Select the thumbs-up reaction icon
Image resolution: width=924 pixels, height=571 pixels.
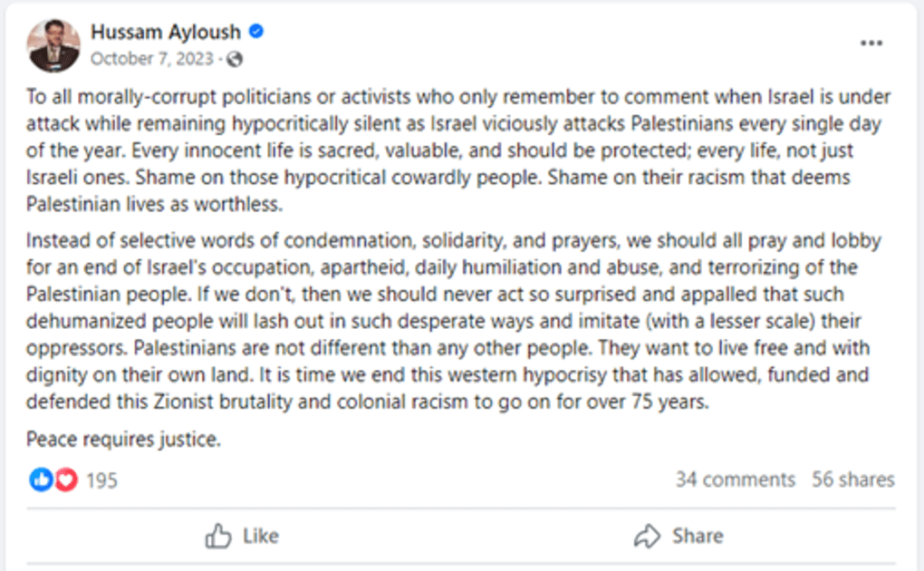(x=41, y=479)
